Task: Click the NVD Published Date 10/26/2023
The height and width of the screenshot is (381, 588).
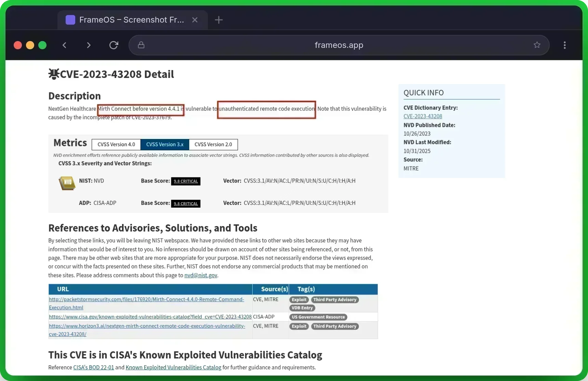Action: point(417,134)
